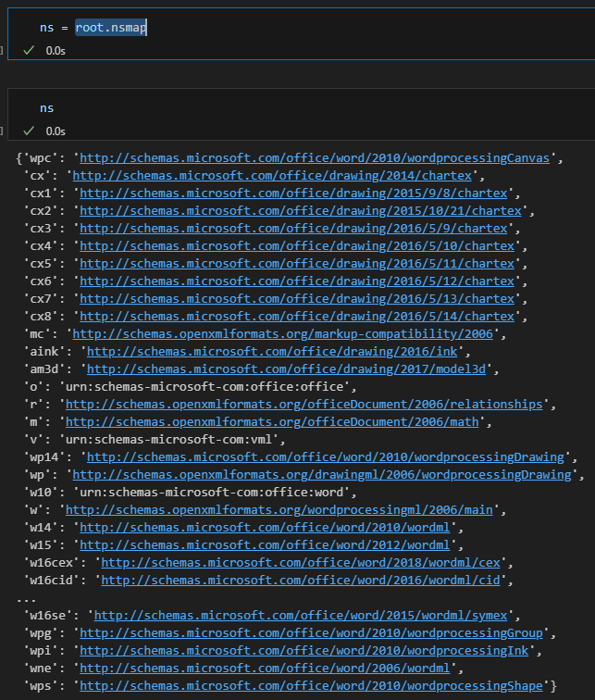Open the wordprocessingInk schema link
595x700 pixels.
[x=304, y=650]
